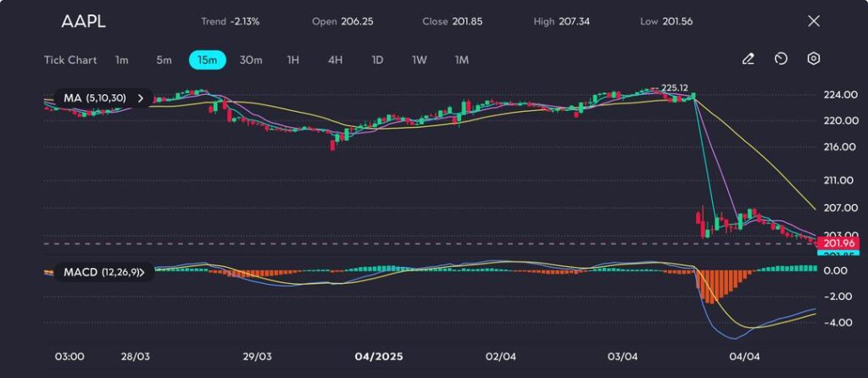Open chart settings via the hexagon icon
868x378 pixels.
point(814,59)
